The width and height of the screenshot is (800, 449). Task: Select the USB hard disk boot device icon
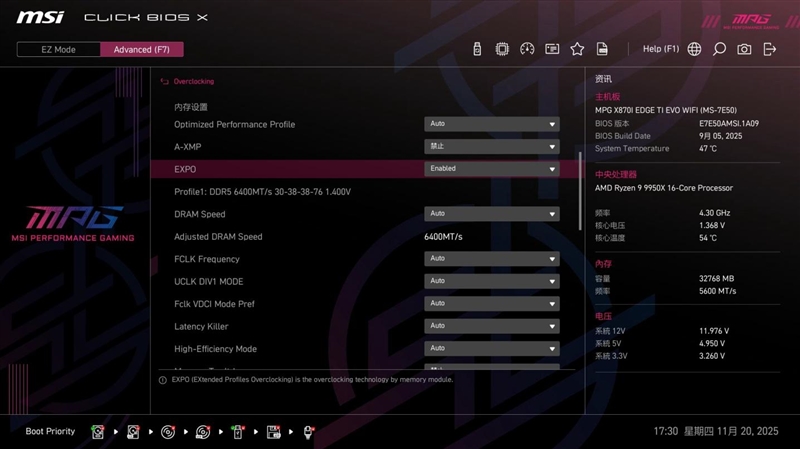pos(133,432)
